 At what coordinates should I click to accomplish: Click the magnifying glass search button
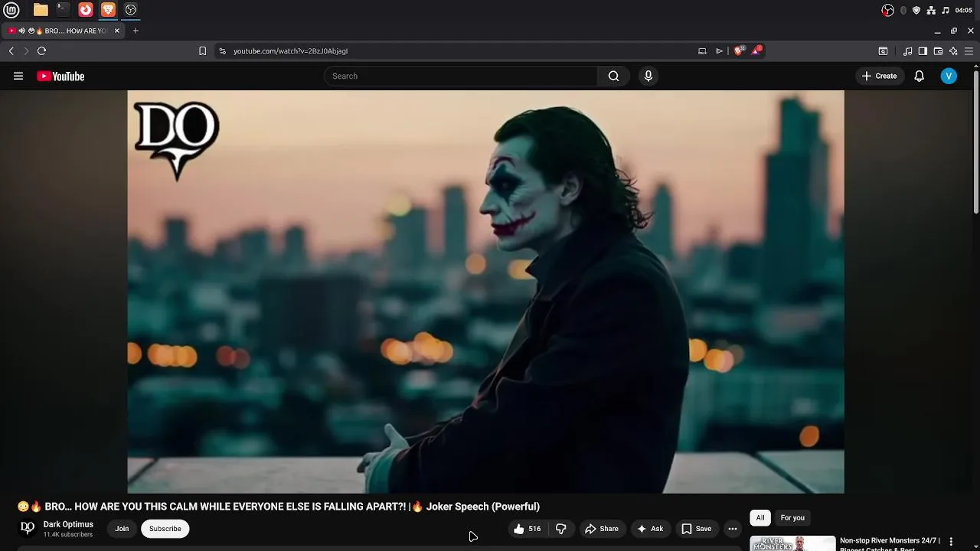[x=613, y=76]
